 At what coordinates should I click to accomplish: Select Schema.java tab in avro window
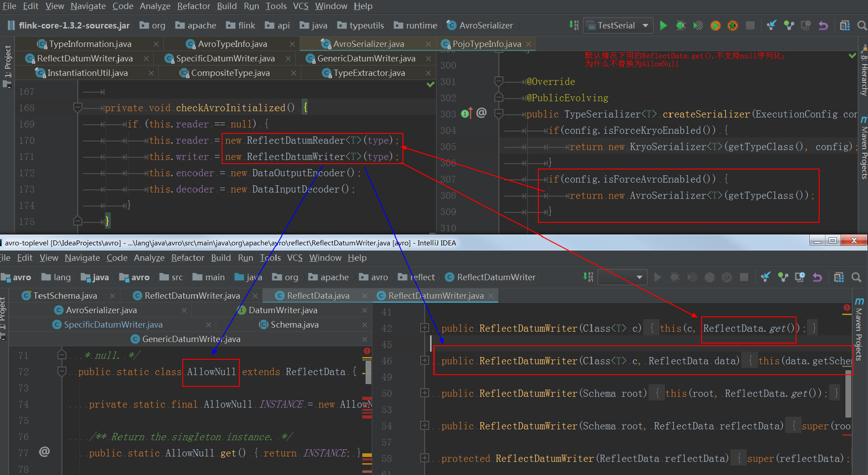(294, 325)
